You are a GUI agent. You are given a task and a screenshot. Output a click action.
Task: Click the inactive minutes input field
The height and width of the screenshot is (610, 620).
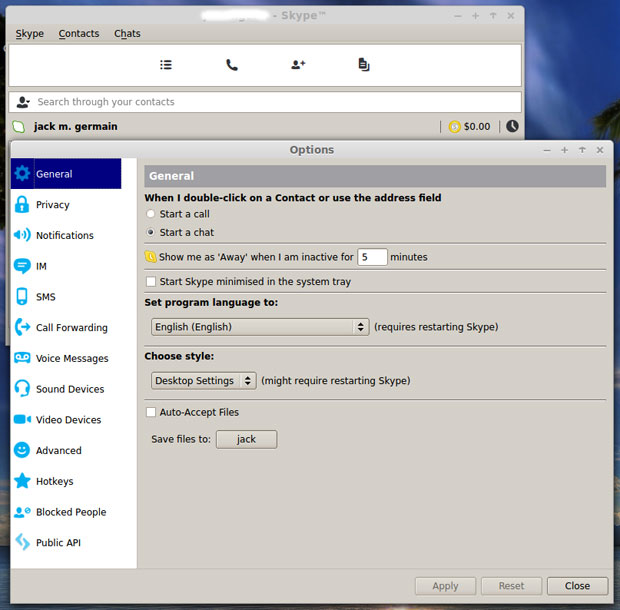372,257
